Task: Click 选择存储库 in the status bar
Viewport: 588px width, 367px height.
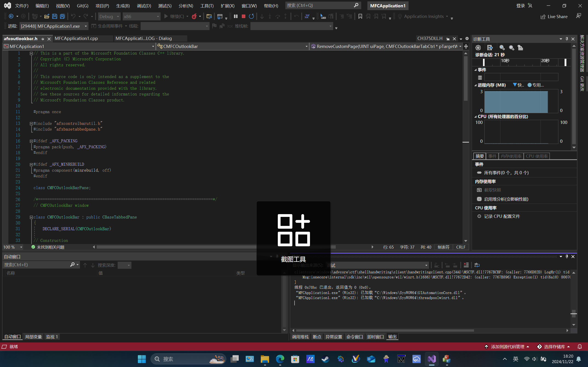Action: (x=553, y=347)
